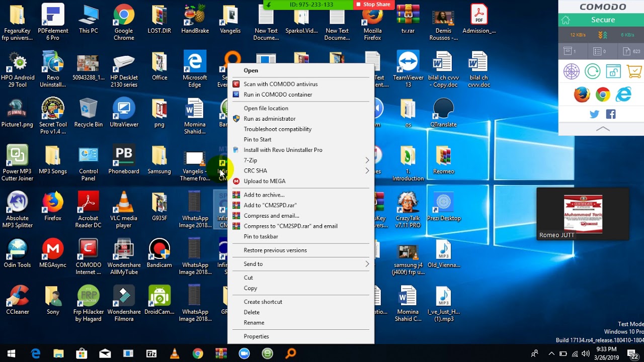Click Upload to MEGA
The height and width of the screenshot is (362, 644).
301,181
